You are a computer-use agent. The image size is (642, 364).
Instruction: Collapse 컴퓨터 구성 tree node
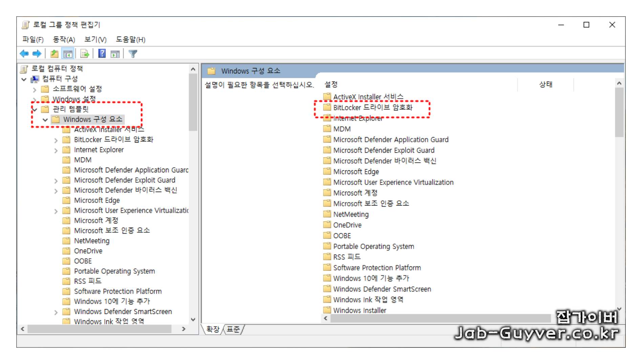click(x=24, y=79)
